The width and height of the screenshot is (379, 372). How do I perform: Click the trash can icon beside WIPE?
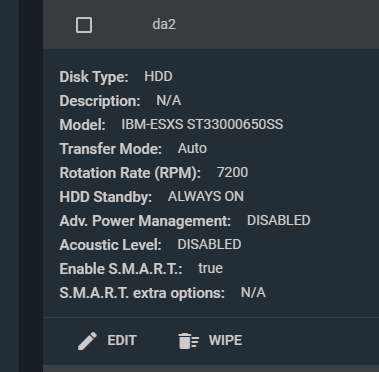189,341
